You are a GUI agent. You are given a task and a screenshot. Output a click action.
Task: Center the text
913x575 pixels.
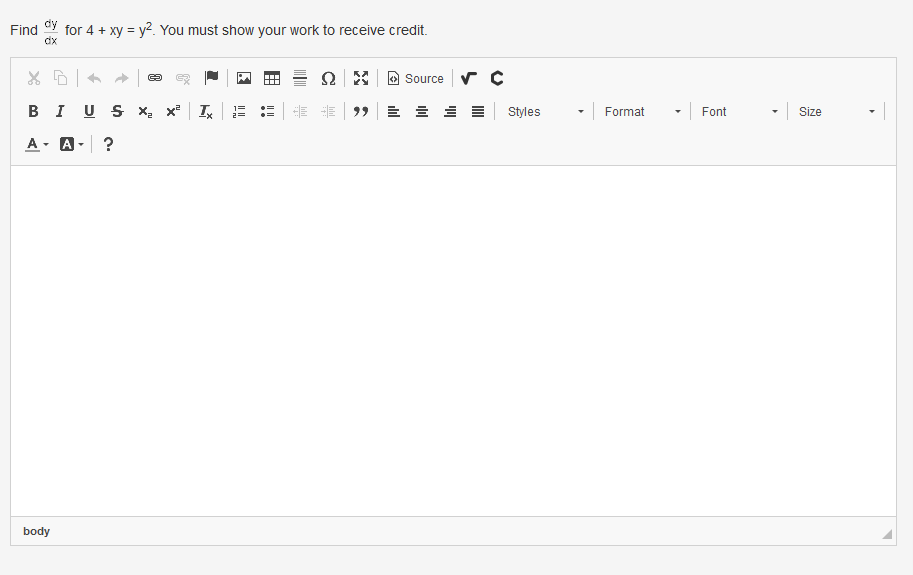point(422,111)
